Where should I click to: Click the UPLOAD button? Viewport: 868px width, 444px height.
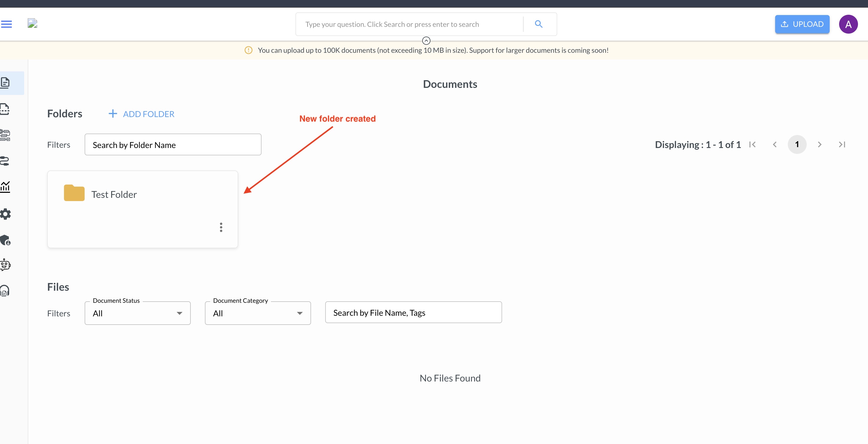[x=802, y=24]
